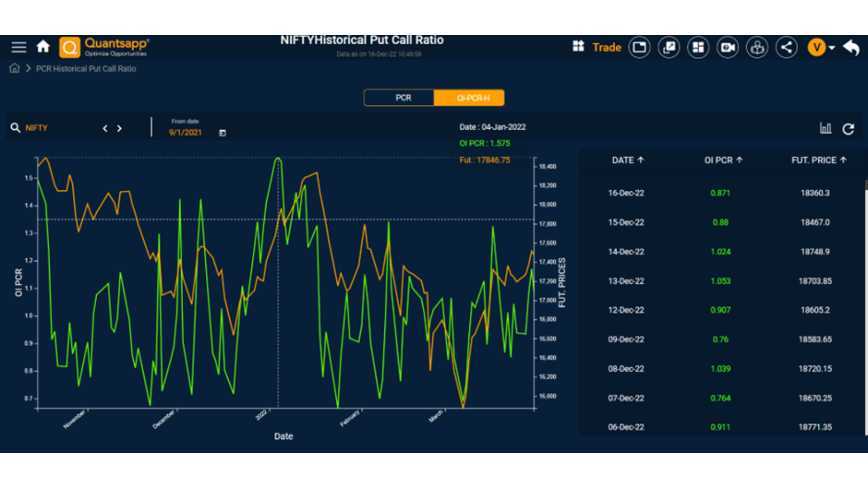The height and width of the screenshot is (488, 868).
Task: Open the grid apps icon beside Trade
Action: (578, 47)
